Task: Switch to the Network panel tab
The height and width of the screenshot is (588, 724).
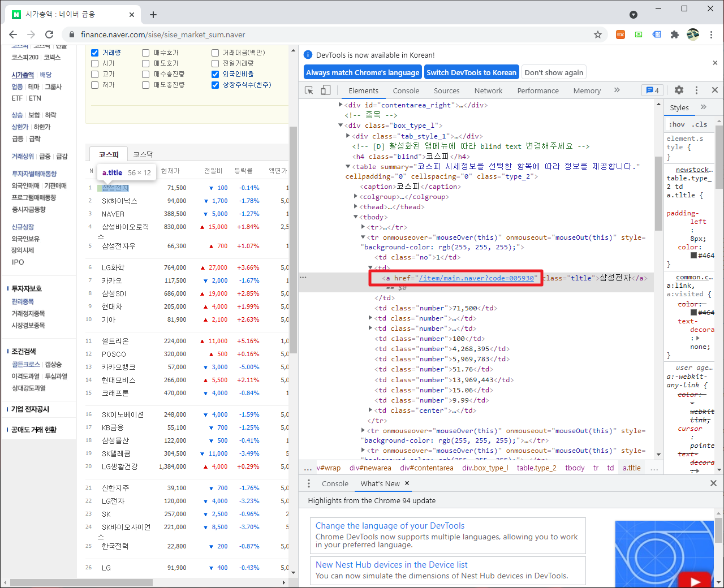Action: [489, 90]
